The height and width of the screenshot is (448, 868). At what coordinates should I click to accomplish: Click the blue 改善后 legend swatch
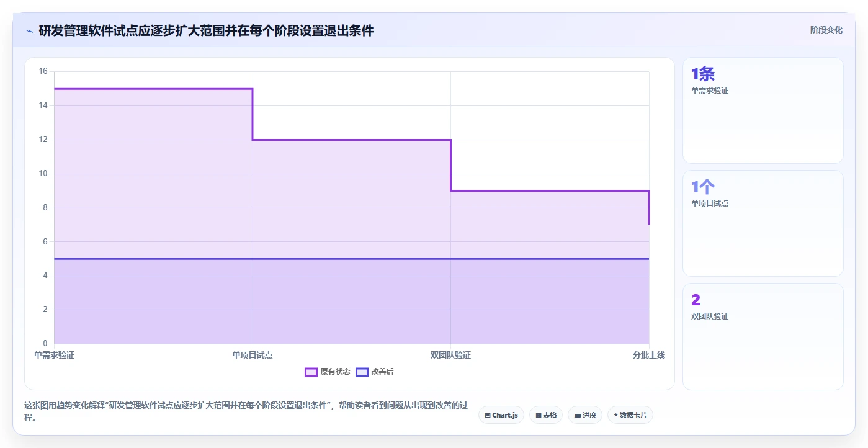pyautogui.click(x=362, y=372)
